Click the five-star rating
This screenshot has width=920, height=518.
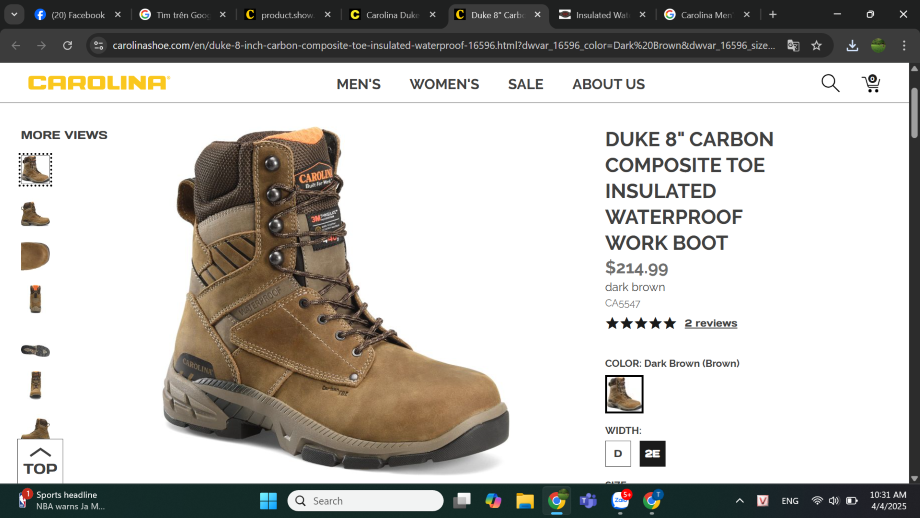click(x=641, y=323)
